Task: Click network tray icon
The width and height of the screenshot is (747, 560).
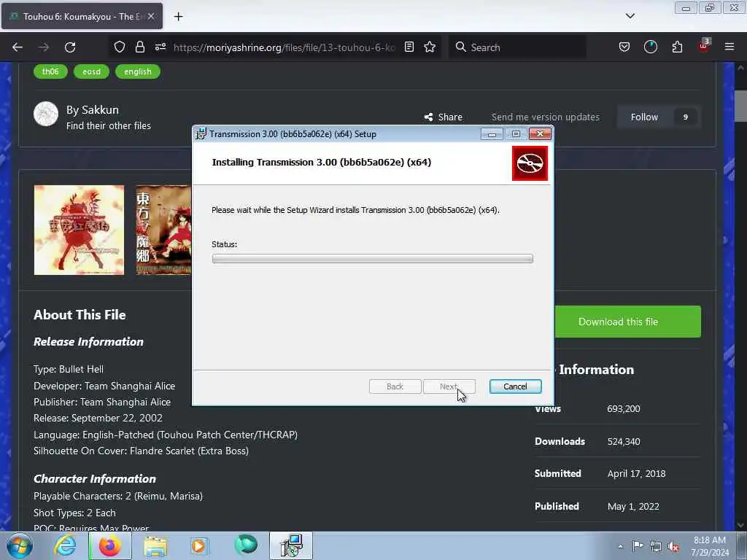Action: pos(656,546)
